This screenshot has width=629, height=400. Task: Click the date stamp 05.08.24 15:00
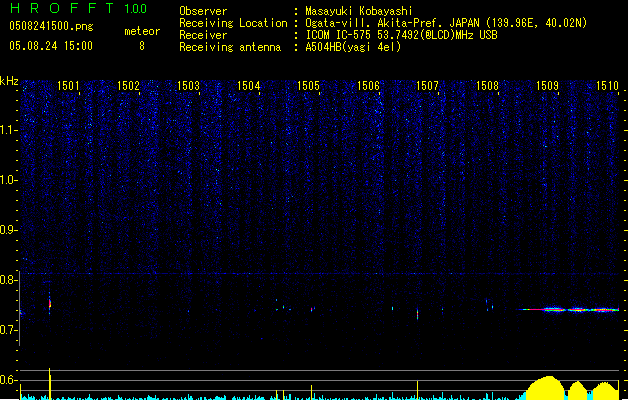pos(51,46)
